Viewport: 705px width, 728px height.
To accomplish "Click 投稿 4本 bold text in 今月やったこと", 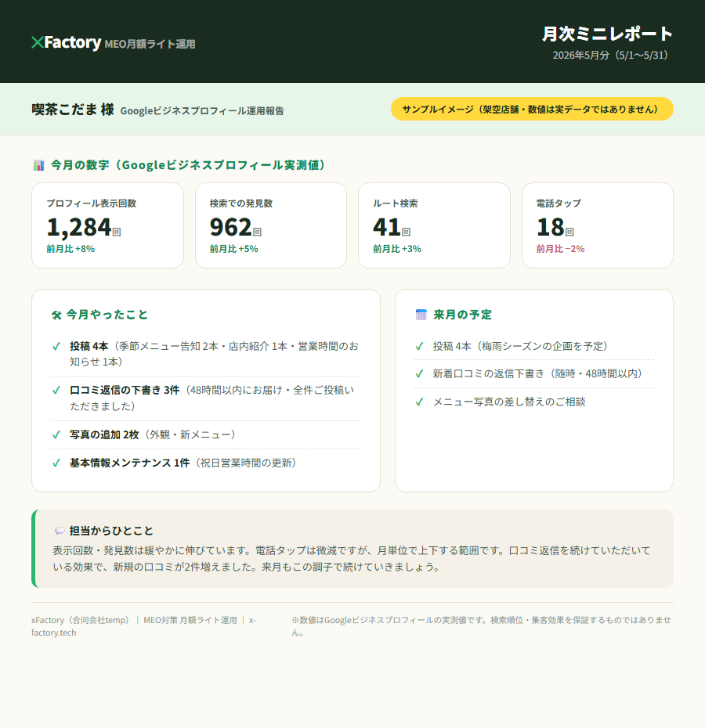I will [x=89, y=346].
